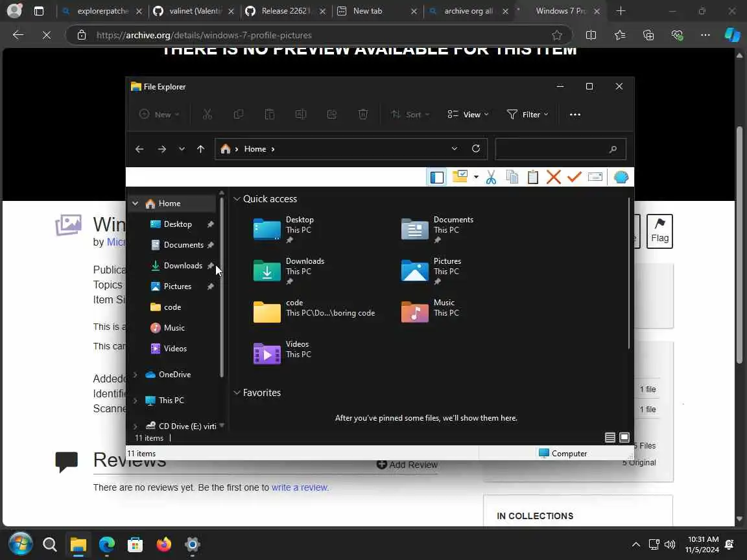
Task: Open Firefox from the taskbar
Action: click(x=164, y=544)
